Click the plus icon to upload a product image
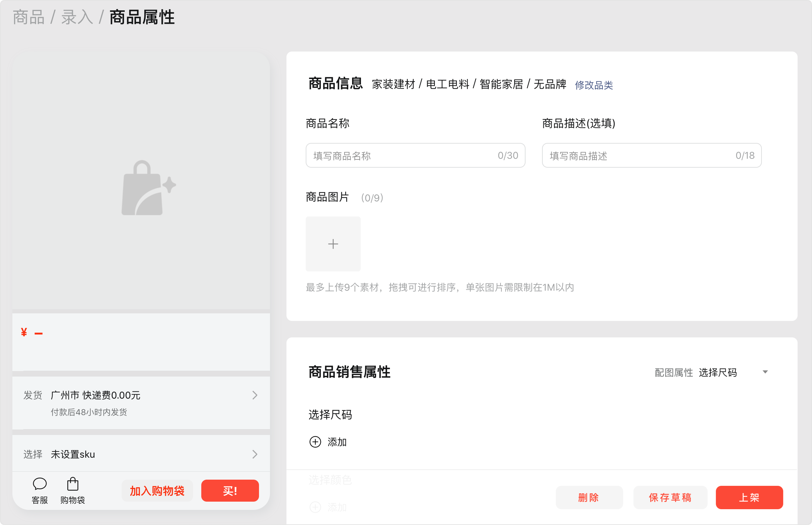 click(x=333, y=244)
